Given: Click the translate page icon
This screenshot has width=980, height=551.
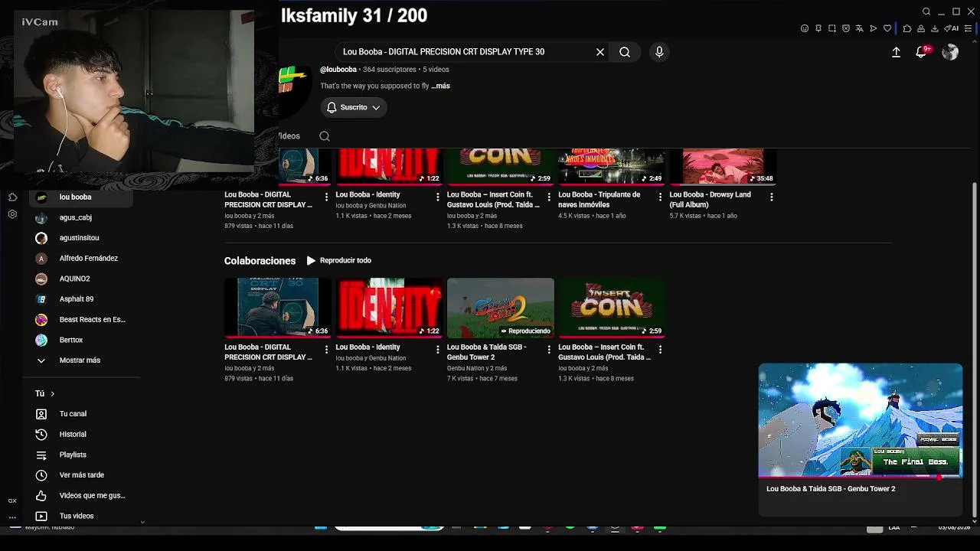Looking at the screenshot, I should [x=860, y=28].
